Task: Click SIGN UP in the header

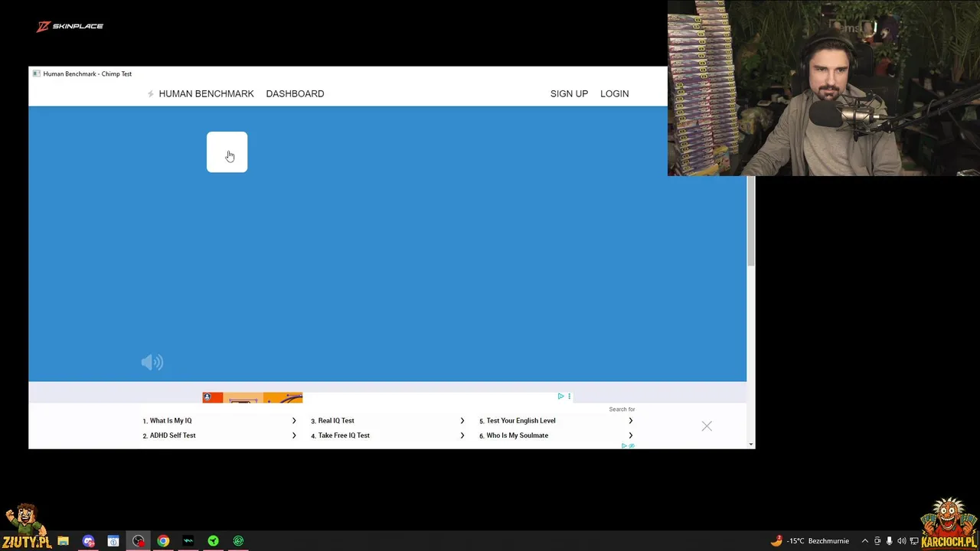Action: click(x=569, y=93)
